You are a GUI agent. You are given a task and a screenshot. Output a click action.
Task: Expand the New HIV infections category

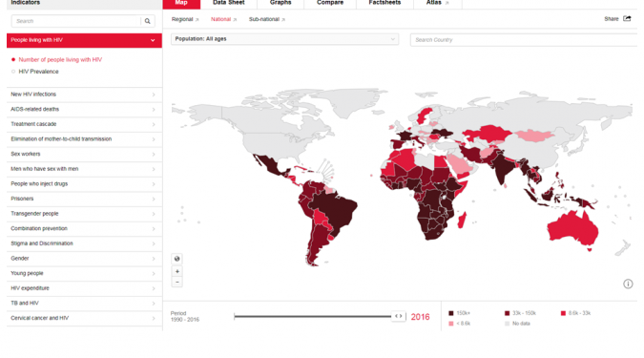(84, 95)
